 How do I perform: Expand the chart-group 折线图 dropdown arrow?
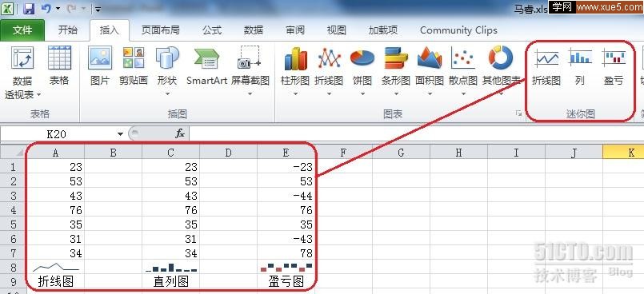329,94
